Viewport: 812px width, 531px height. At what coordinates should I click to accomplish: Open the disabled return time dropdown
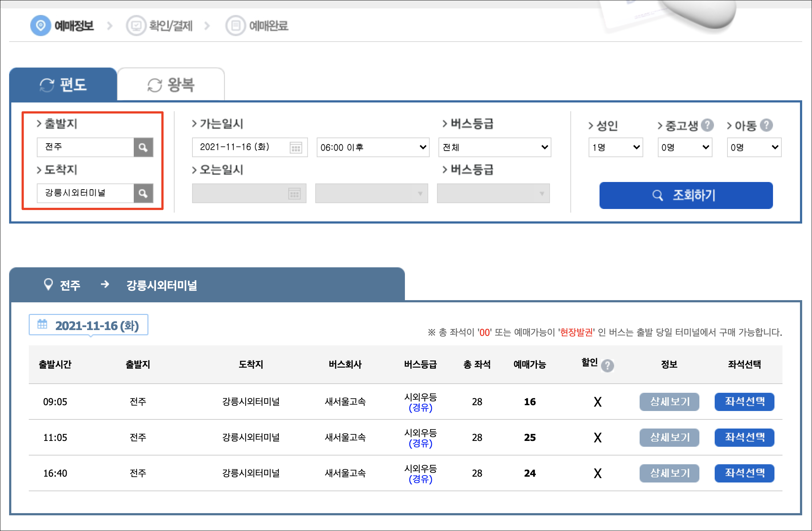371,193
